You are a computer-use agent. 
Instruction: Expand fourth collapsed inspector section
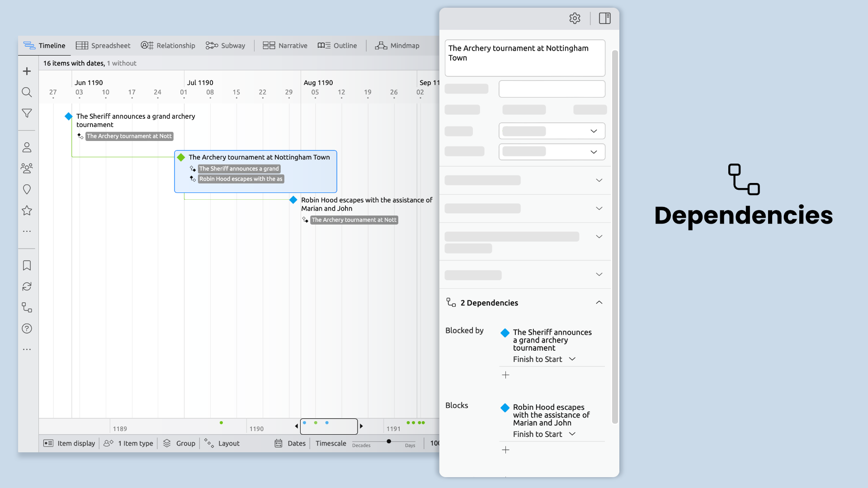599,274
